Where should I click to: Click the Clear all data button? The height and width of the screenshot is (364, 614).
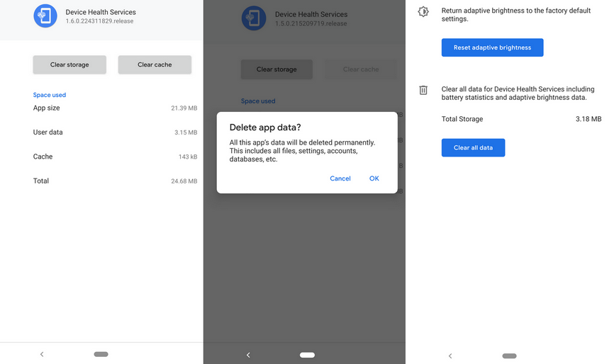tap(473, 147)
